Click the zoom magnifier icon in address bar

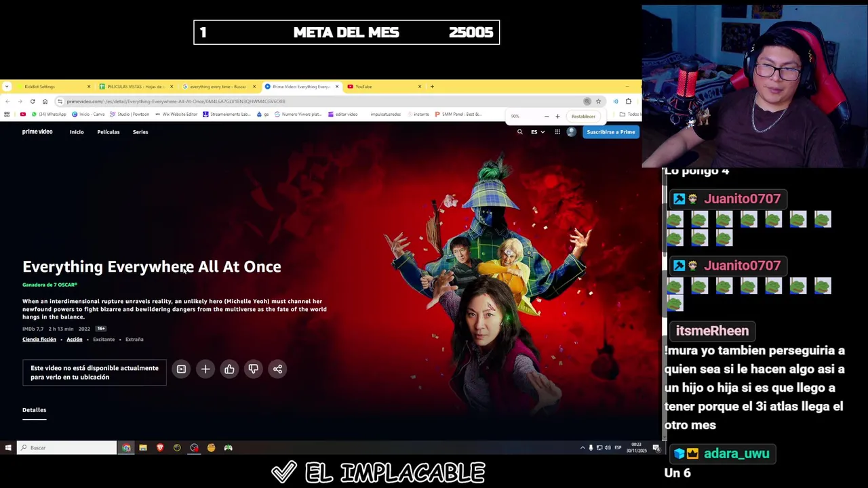587,102
